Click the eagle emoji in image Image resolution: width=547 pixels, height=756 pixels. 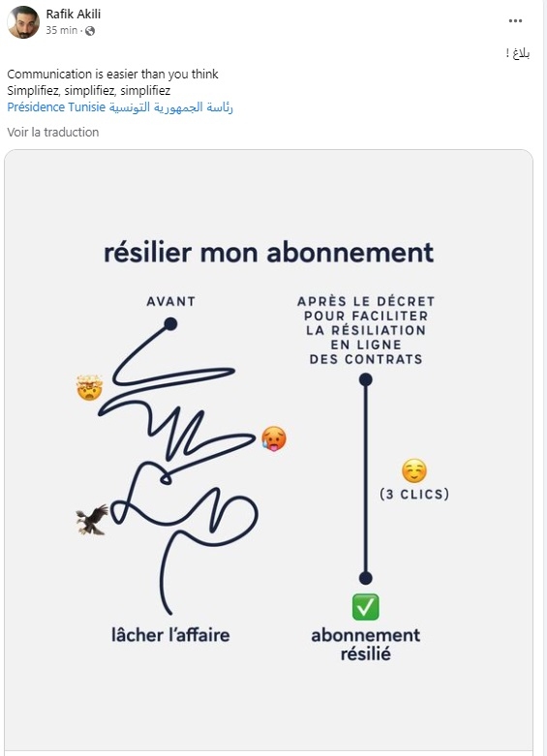(x=92, y=520)
